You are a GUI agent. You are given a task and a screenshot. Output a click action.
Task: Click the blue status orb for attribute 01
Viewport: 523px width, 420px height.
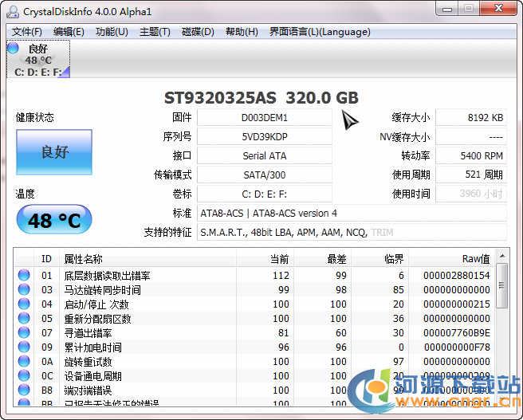click(x=24, y=276)
